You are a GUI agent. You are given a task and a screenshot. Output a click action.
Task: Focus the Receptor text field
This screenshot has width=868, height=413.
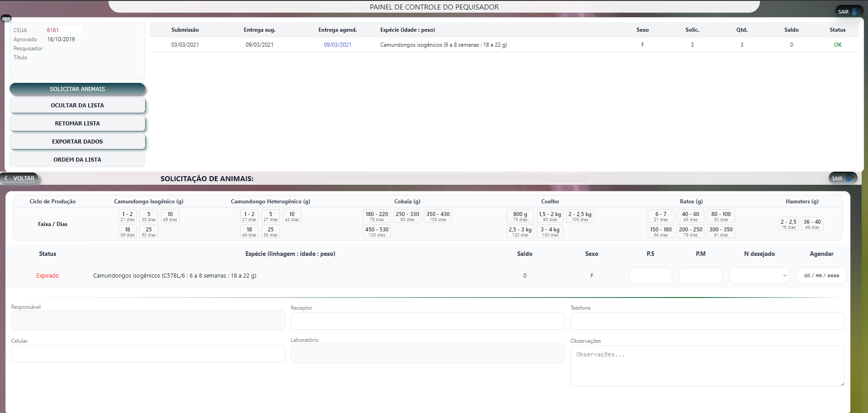427,321
